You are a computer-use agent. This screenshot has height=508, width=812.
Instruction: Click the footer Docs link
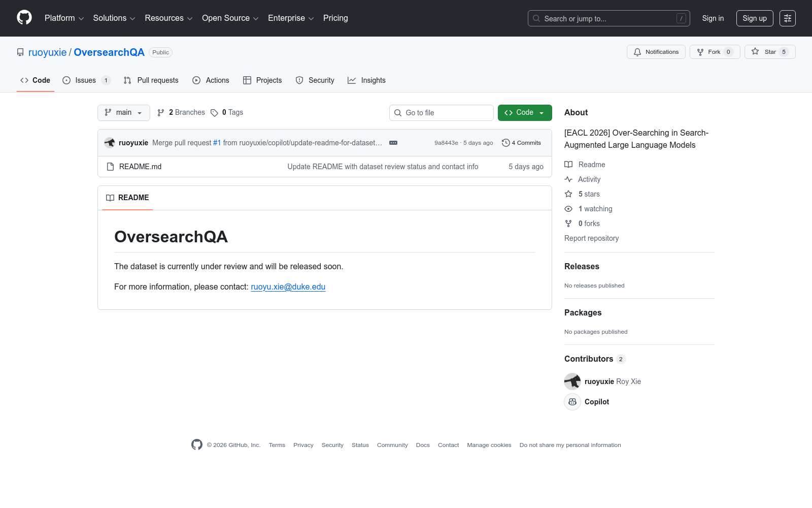423,445
